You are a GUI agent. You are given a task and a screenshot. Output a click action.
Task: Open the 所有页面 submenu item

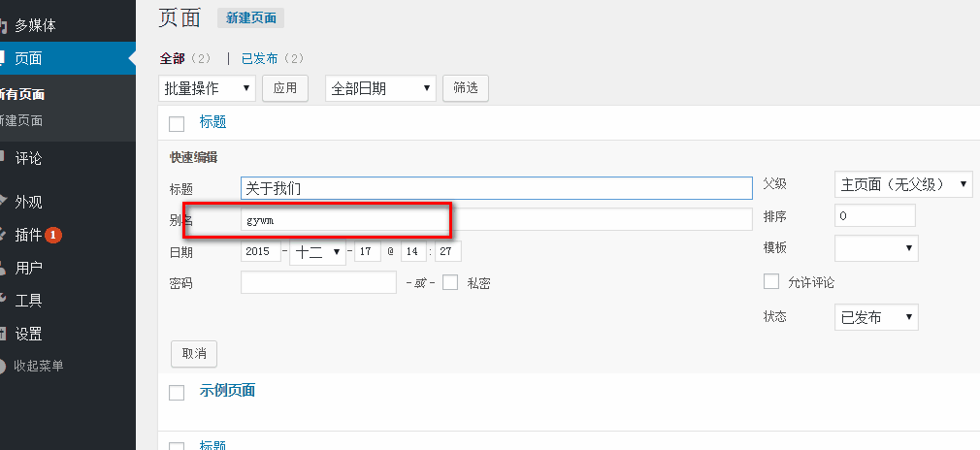pyautogui.click(x=22, y=94)
